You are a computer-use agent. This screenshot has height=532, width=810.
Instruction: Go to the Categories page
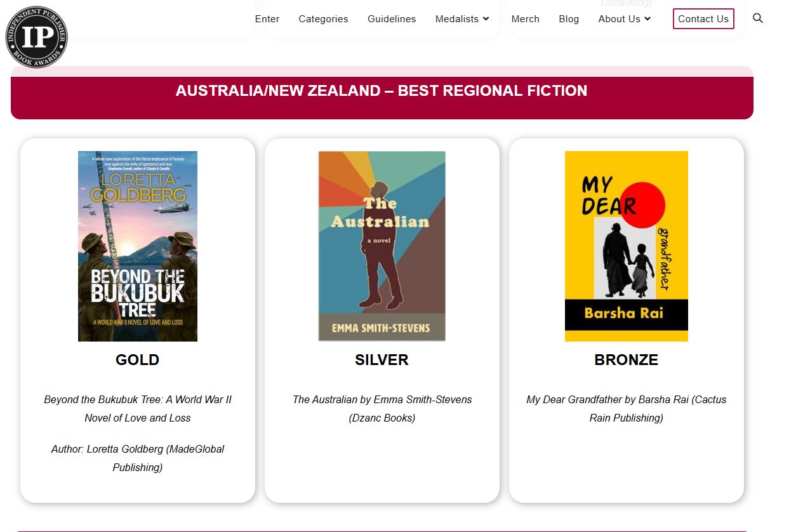click(323, 19)
